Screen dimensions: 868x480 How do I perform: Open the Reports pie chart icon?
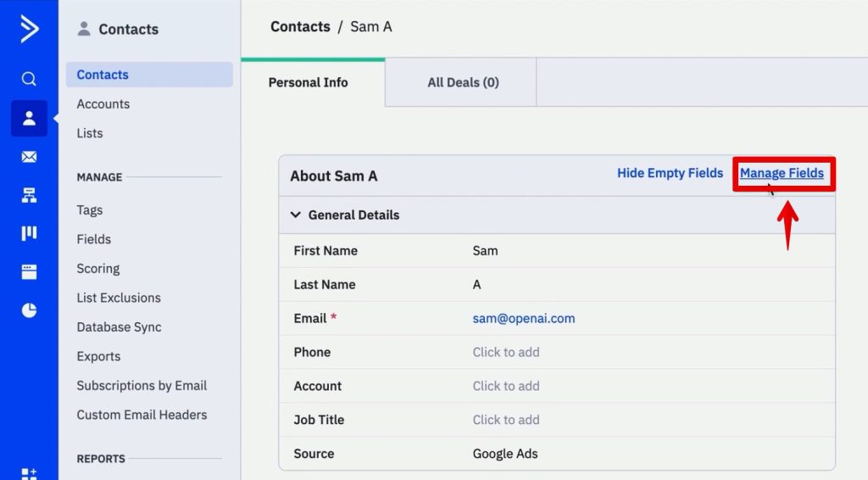click(29, 310)
